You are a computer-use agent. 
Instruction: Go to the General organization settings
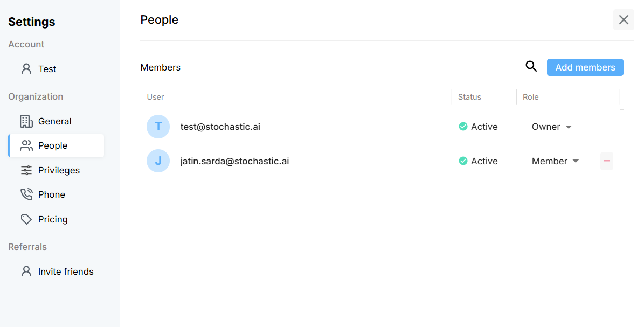tap(54, 121)
